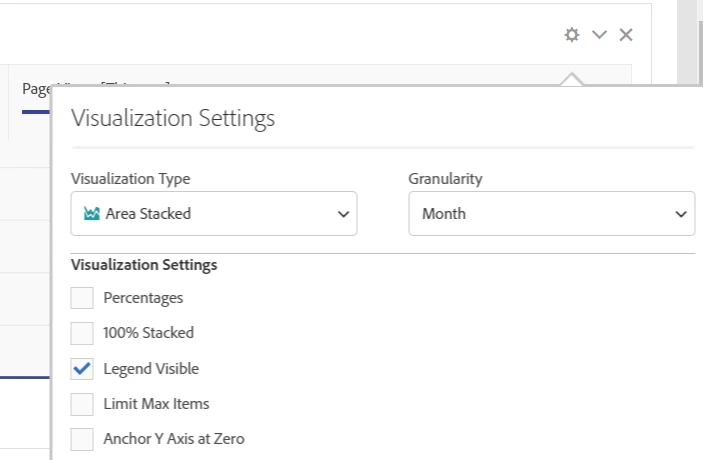Open the Granularity dropdown
This screenshot has width=703, height=460.
click(x=551, y=214)
